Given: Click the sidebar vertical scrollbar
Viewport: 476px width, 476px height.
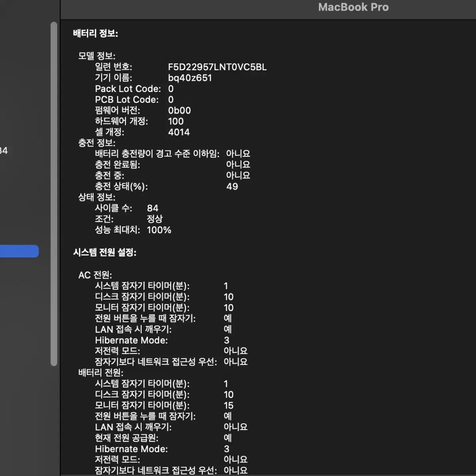Looking at the screenshot, I should click(x=54, y=194).
